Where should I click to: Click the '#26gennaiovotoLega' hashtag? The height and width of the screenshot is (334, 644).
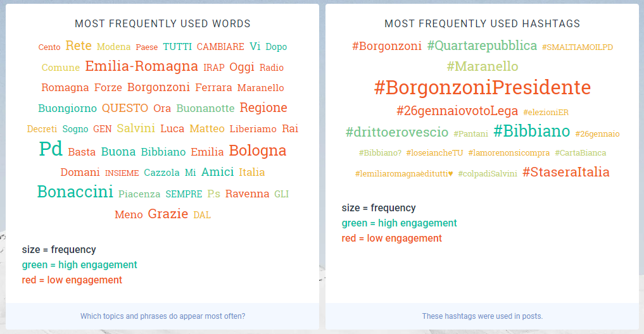tap(457, 111)
